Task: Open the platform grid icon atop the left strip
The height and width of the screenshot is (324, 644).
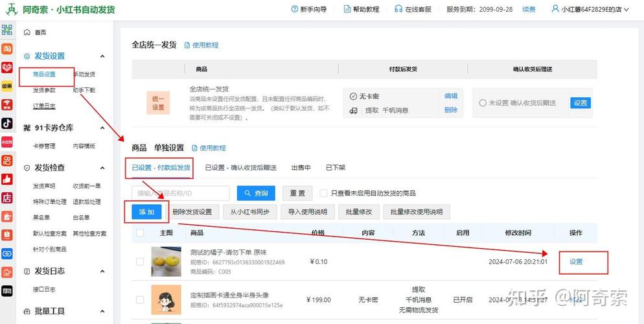Action: (7, 30)
